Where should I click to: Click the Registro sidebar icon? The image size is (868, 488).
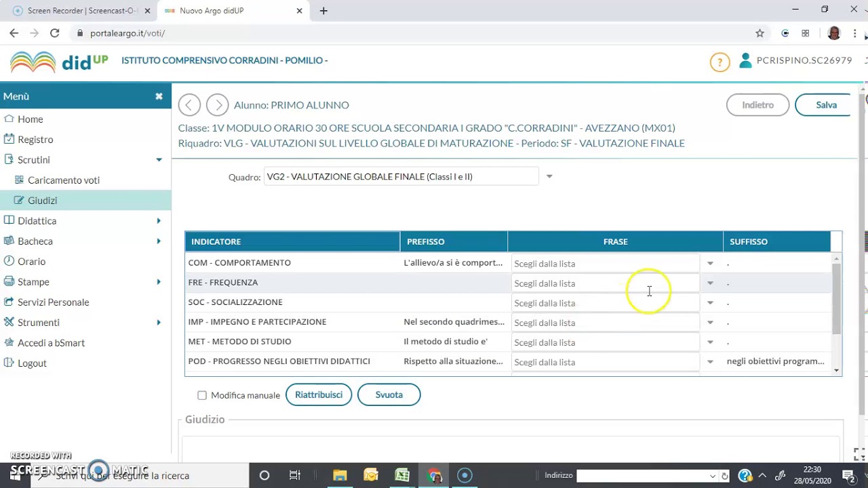click(9, 139)
